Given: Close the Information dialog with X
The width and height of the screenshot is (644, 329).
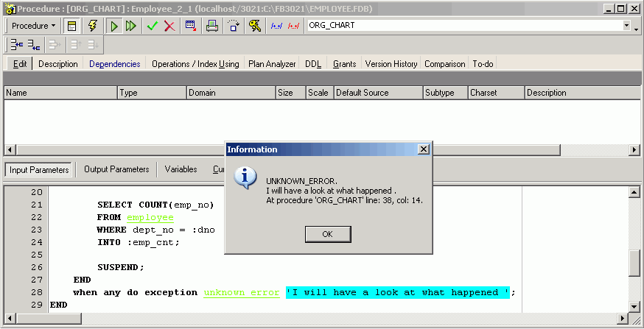Looking at the screenshot, I should point(423,149).
